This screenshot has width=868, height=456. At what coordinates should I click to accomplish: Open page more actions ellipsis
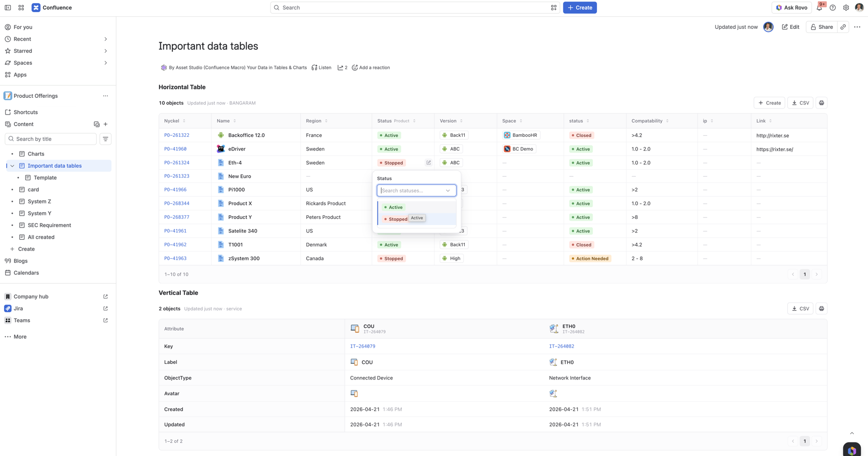click(857, 27)
